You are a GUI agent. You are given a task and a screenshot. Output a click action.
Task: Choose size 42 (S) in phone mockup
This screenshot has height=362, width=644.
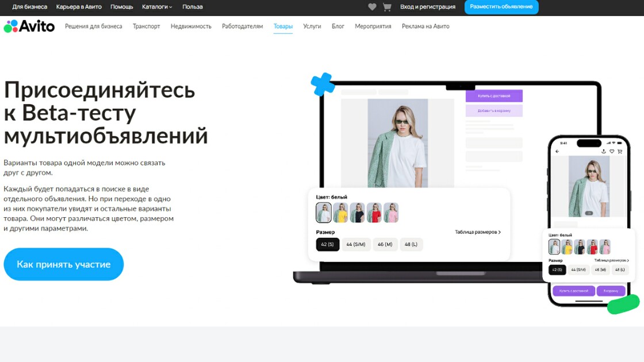[557, 269]
